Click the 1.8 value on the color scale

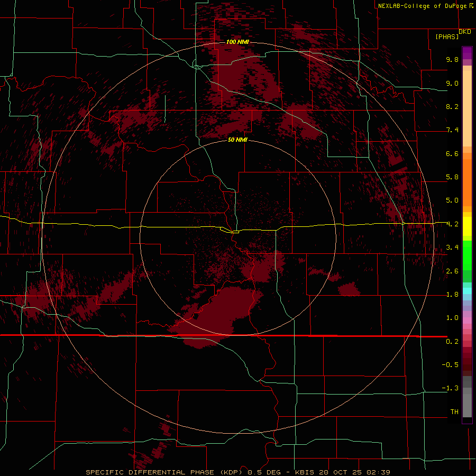(452, 295)
